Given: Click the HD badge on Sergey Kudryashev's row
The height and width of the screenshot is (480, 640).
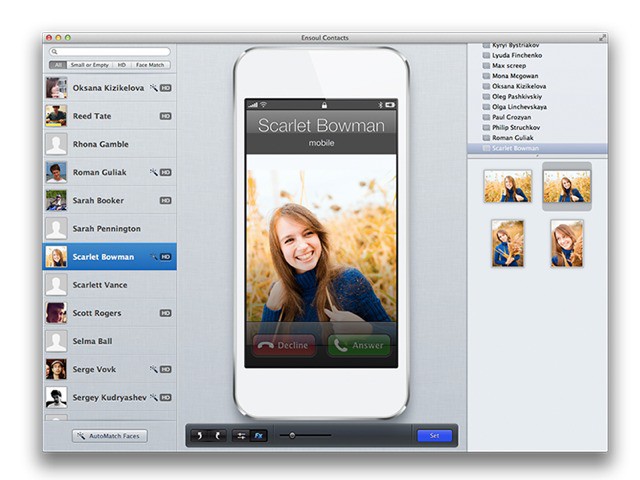Looking at the screenshot, I should 165,397.
